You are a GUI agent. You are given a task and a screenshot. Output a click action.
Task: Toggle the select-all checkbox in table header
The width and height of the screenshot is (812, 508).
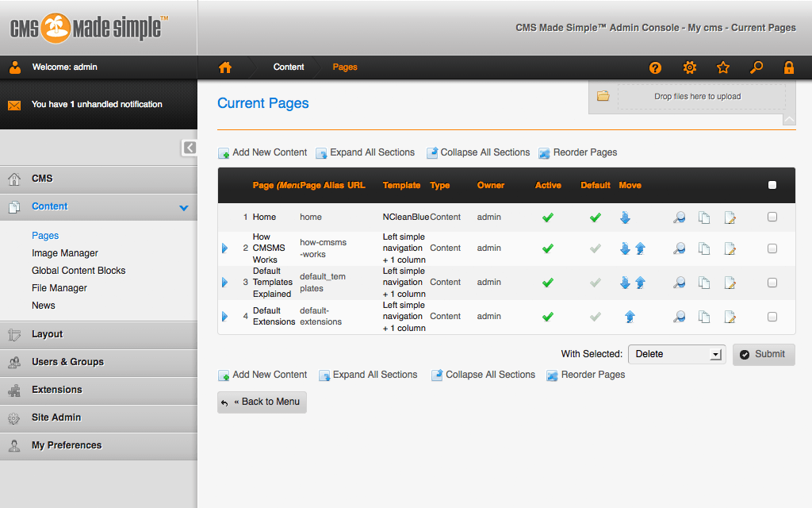pos(772,185)
